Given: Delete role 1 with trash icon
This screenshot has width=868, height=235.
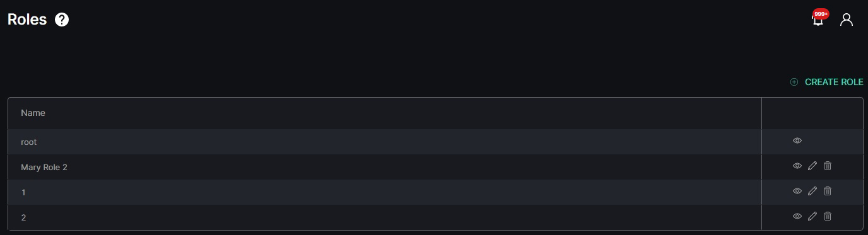Looking at the screenshot, I should coord(828,191).
